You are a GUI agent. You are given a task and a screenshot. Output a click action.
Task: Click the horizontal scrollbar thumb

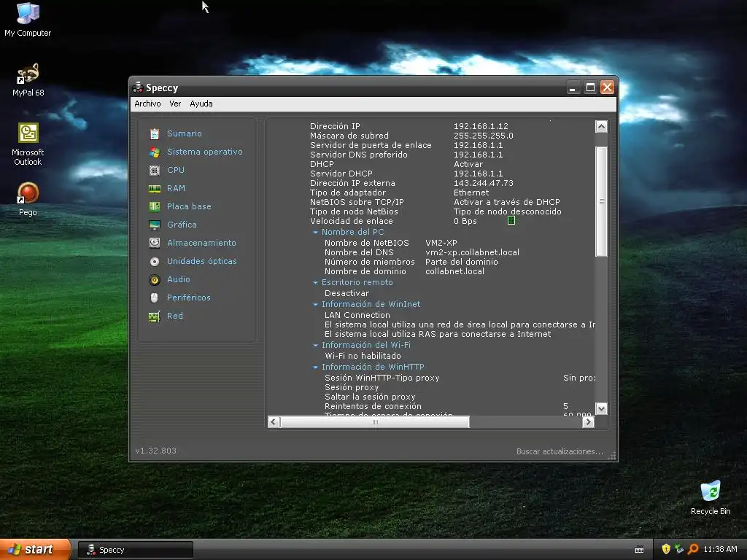coord(374,422)
